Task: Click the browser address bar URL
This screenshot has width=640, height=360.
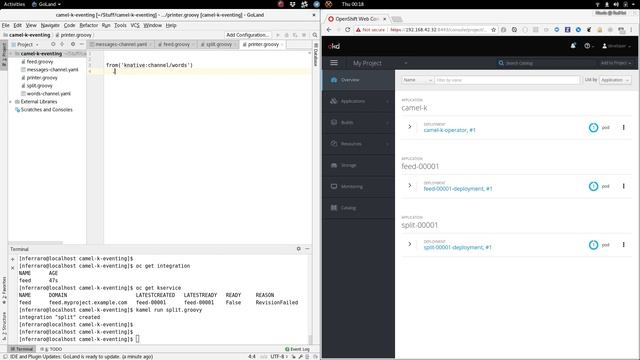Action: click(x=438, y=30)
